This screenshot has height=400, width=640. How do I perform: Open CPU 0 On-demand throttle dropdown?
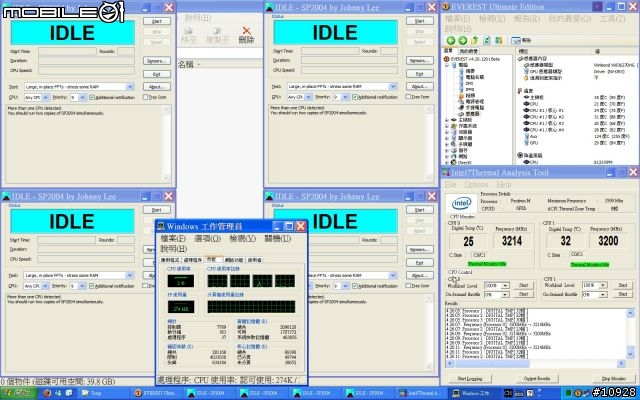pyautogui.click(x=505, y=294)
